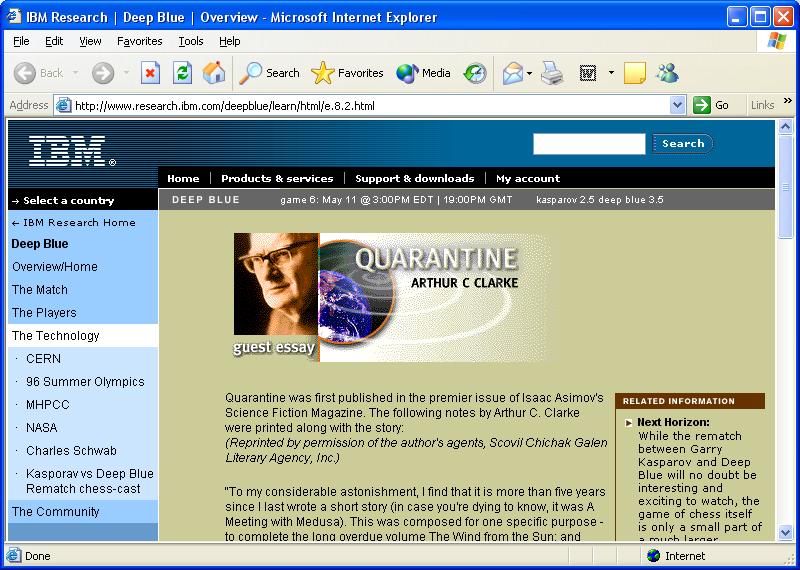This screenshot has height=570, width=800.
Task: Click the Go button next to the address bar
Action: (711, 105)
